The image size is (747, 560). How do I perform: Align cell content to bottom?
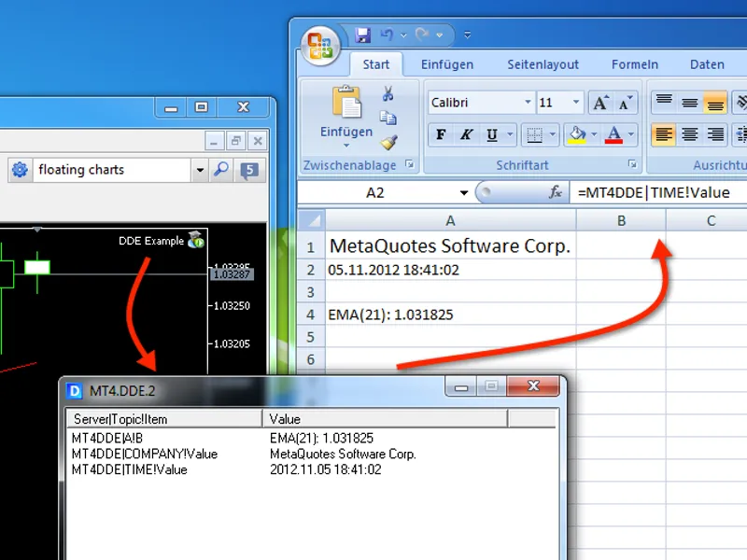[715, 102]
